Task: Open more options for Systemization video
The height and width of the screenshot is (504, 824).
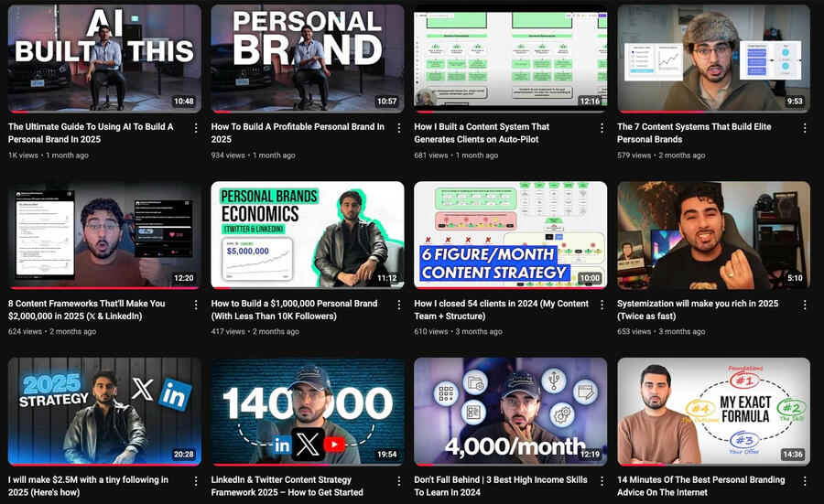Action: 805,304
